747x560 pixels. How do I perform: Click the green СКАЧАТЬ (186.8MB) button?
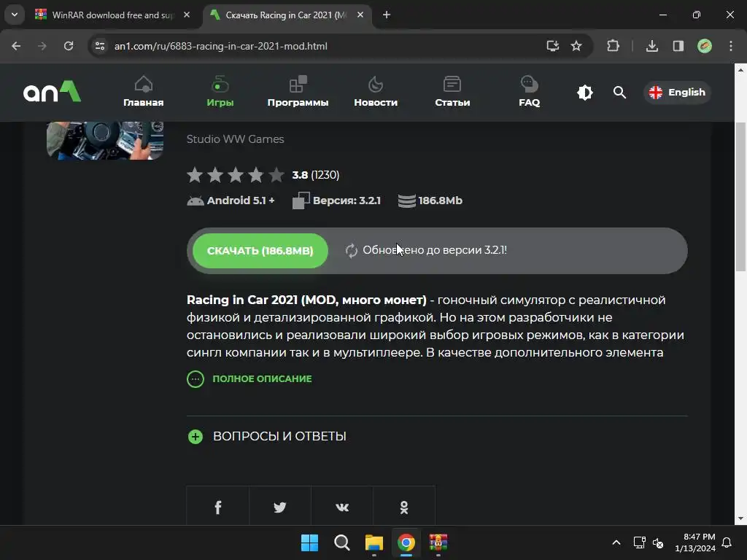tap(260, 251)
